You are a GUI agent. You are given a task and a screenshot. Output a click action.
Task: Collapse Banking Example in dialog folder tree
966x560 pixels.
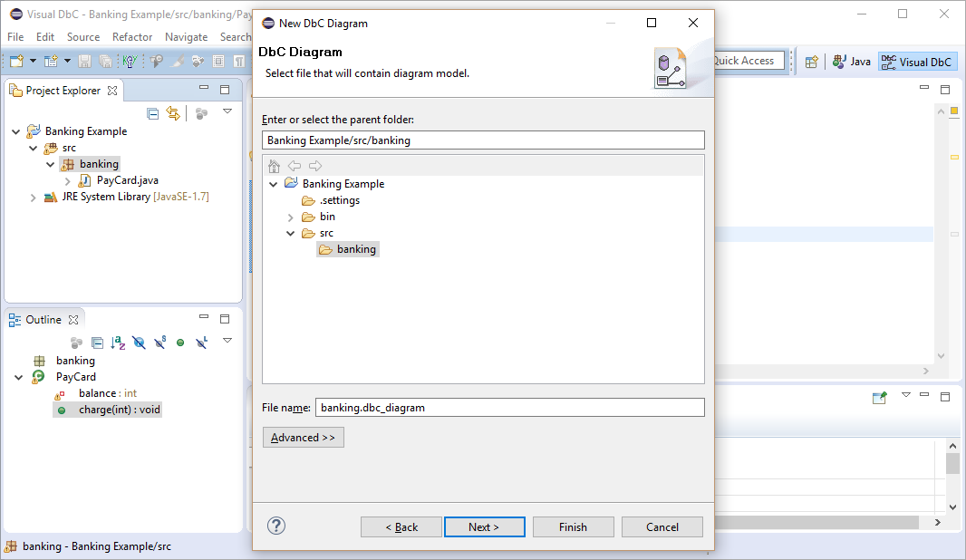pyautogui.click(x=274, y=184)
